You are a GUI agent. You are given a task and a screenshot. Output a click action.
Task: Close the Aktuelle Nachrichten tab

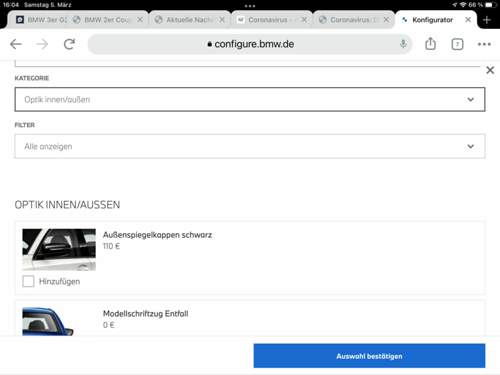[x=222, y=20]
